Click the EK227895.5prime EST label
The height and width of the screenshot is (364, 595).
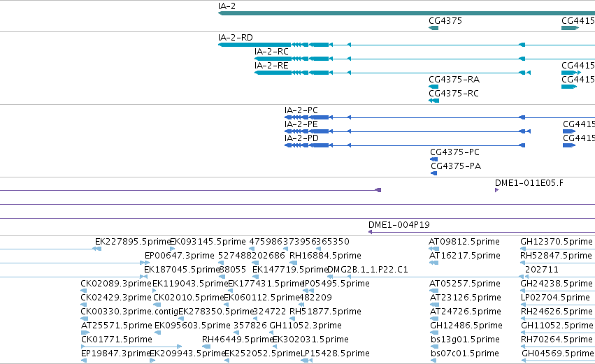tap(133, 242)
